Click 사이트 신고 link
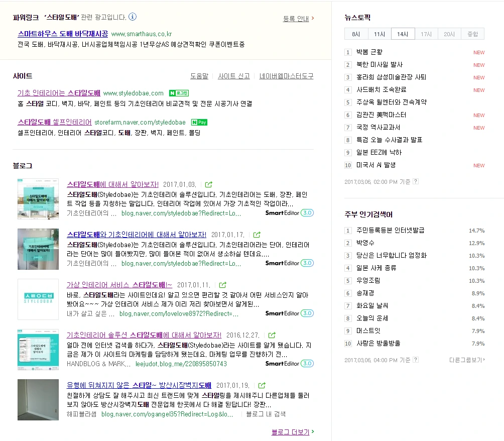 click(234, 76)
